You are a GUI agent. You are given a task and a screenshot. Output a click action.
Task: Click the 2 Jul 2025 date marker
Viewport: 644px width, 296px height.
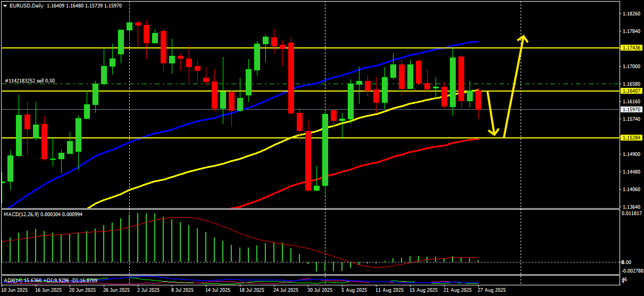148,291
